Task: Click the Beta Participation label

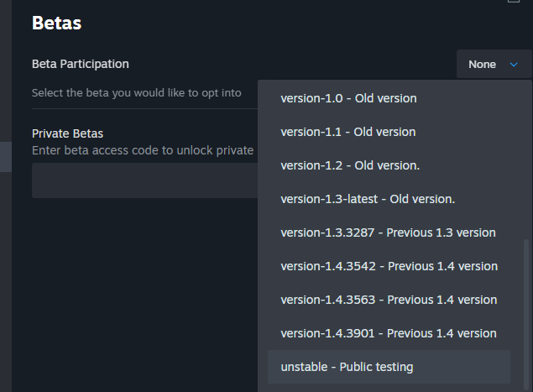Action: click(x=81, y=64)
